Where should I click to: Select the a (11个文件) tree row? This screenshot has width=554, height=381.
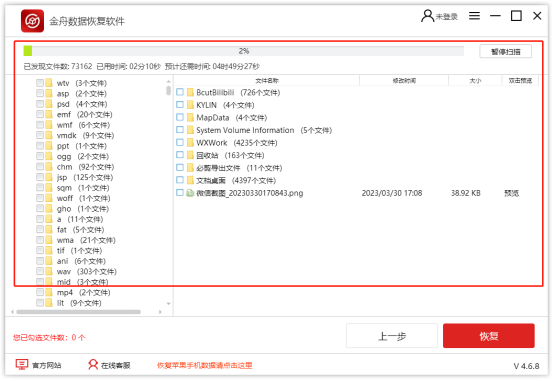point(70,219)
